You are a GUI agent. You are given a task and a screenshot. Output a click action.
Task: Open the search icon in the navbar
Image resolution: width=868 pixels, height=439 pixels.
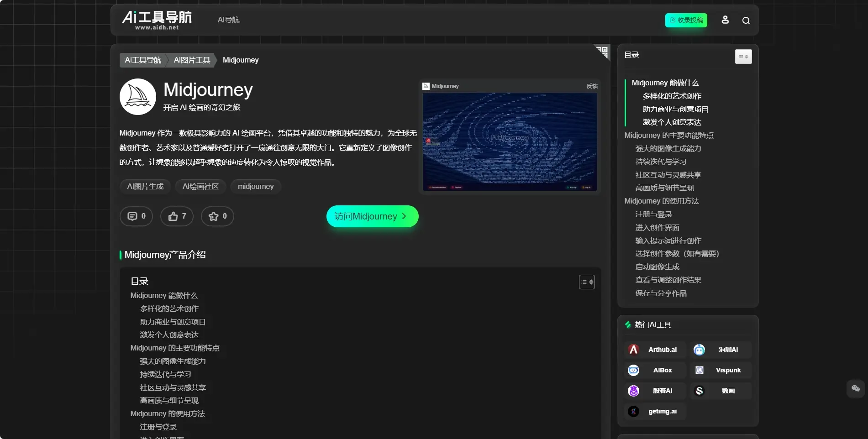click(x=746, y=20)
